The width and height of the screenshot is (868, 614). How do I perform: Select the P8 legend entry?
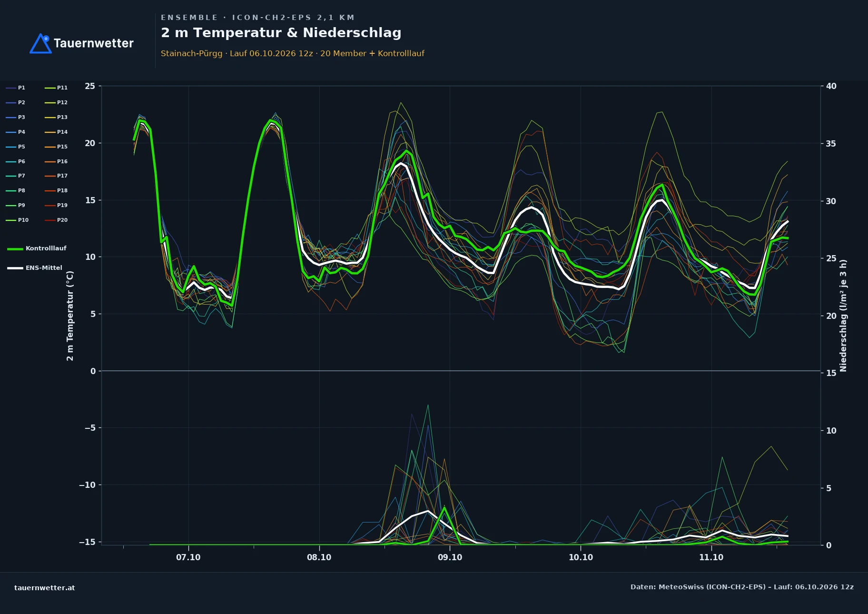coord(15,190)
